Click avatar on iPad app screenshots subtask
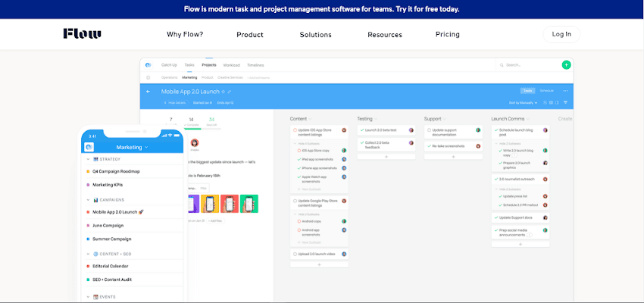644x303 pixels. pos(344,159)
